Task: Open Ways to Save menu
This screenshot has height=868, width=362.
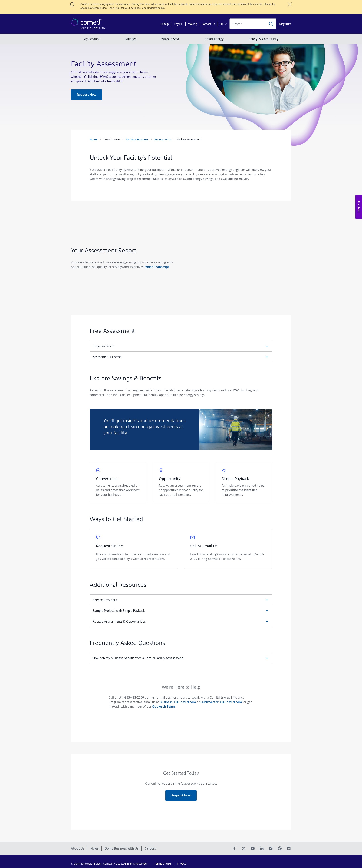Action: pyautogui.click(x=170, y=39)
